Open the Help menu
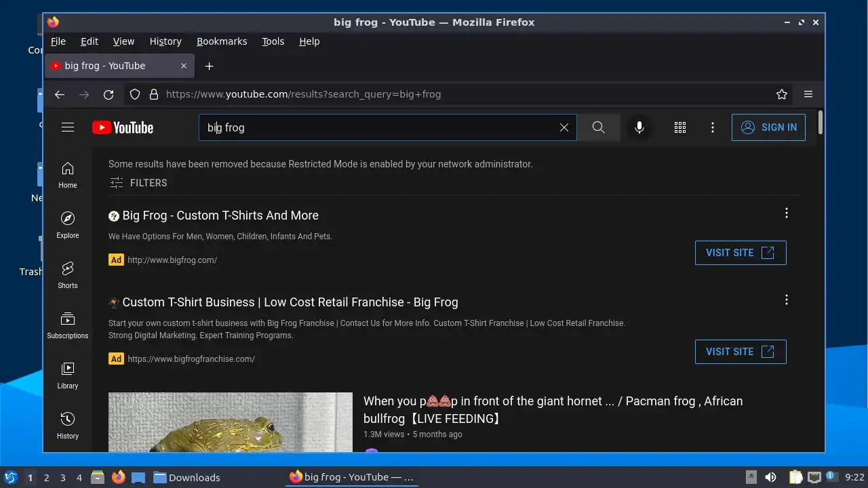868x488 pixels. [309, 41]
